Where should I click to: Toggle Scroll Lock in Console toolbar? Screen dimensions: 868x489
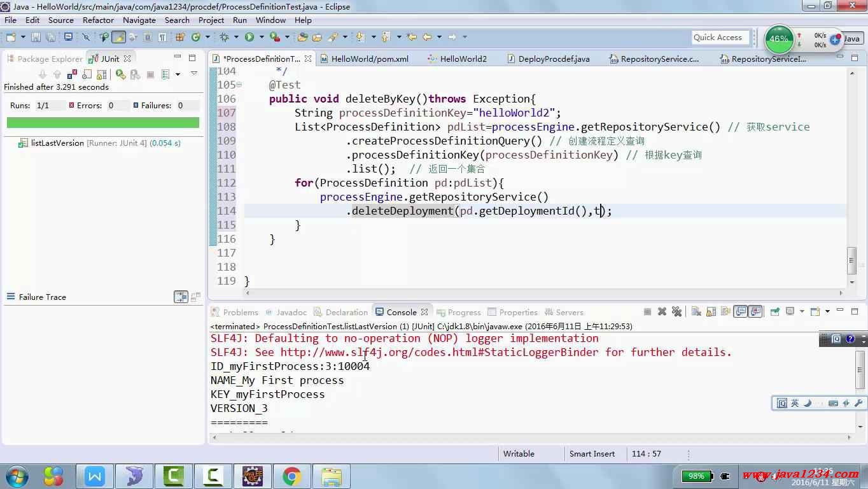tap(711, 311)
